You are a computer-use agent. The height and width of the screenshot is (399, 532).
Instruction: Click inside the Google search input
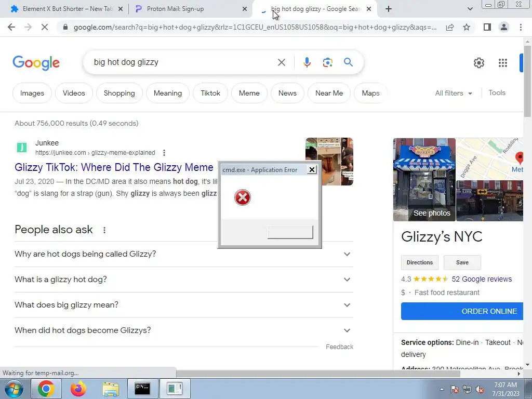click(x=183, y=62)
